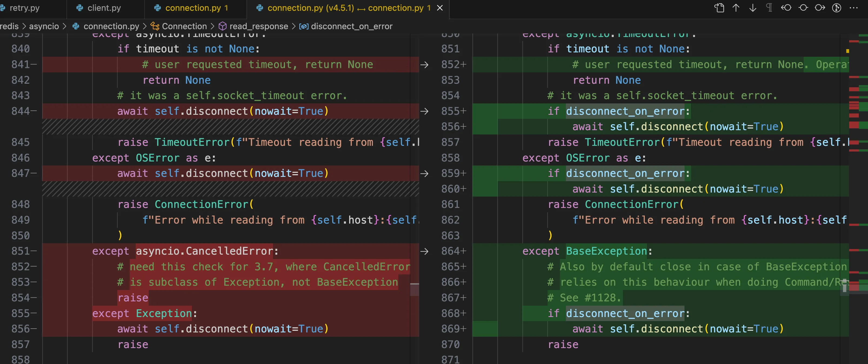The width and height of the screenshot is (868, 364).
Task: Click the Open File icon
Action: (719, 8)
